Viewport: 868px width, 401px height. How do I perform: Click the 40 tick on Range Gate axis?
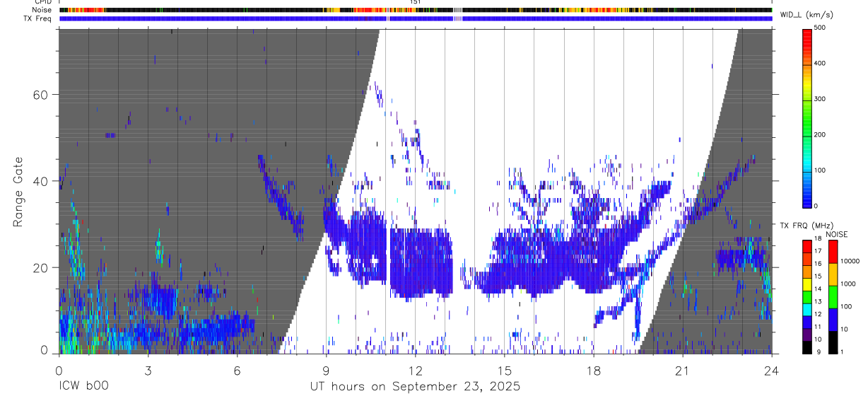(41, 181)
